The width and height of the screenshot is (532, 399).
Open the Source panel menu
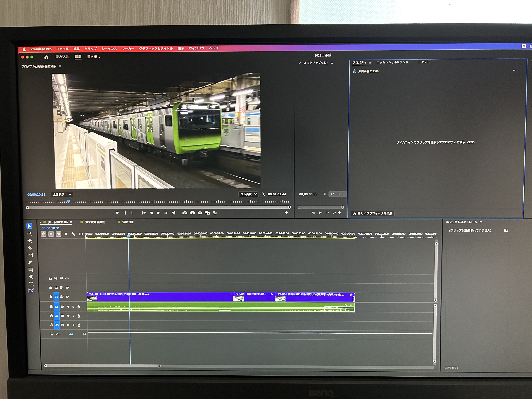coord(332,63)
